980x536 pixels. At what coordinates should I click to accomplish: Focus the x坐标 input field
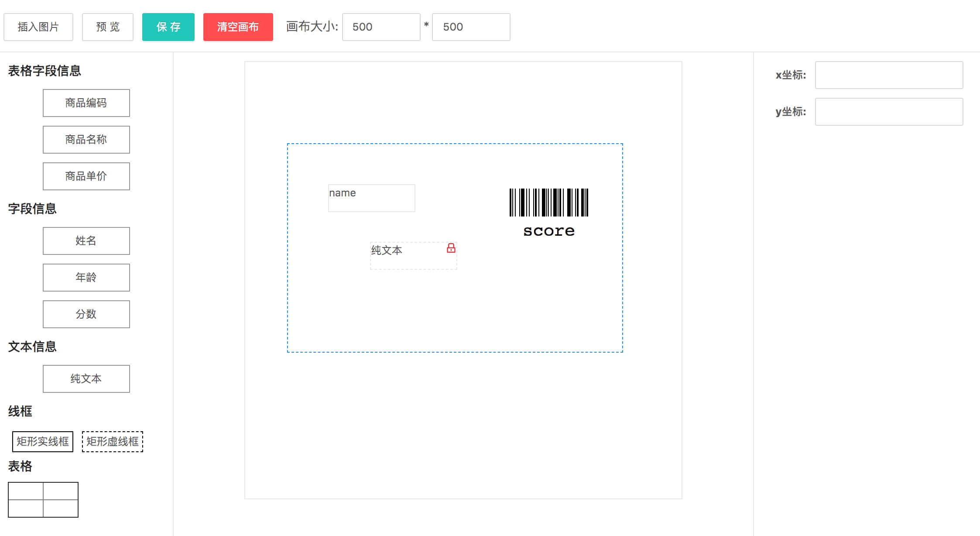pyautogui.click(x=889, y=75)
